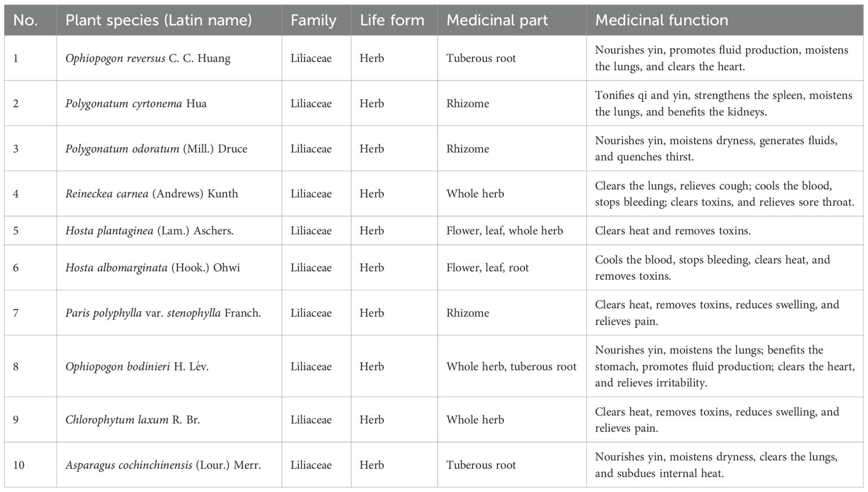Select the Ophiopogon reversus species cell
Screen dimensions: 868x492
pyautogui.click(x=148, y=58)
